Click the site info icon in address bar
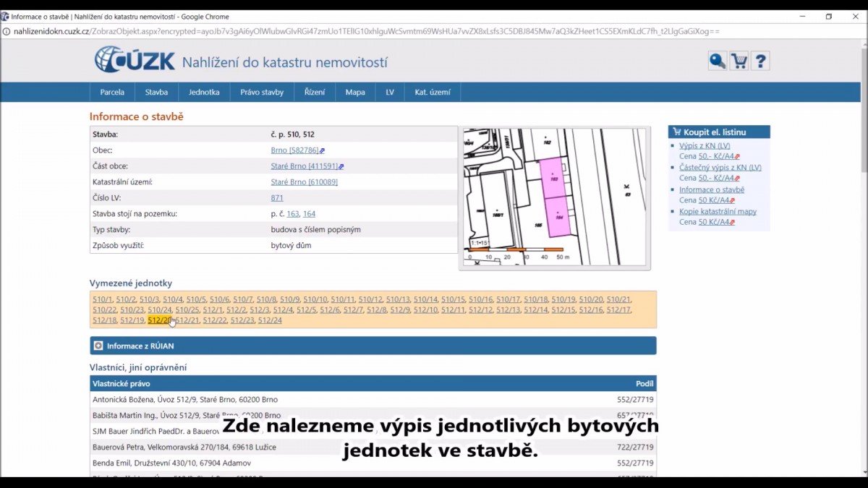The height and width of the screenshot is (488, 868). [7, 31]
